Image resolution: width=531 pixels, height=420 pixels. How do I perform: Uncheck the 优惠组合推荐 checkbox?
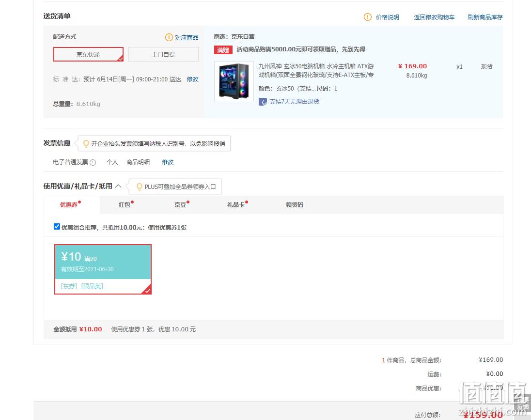tap(57, 227)
